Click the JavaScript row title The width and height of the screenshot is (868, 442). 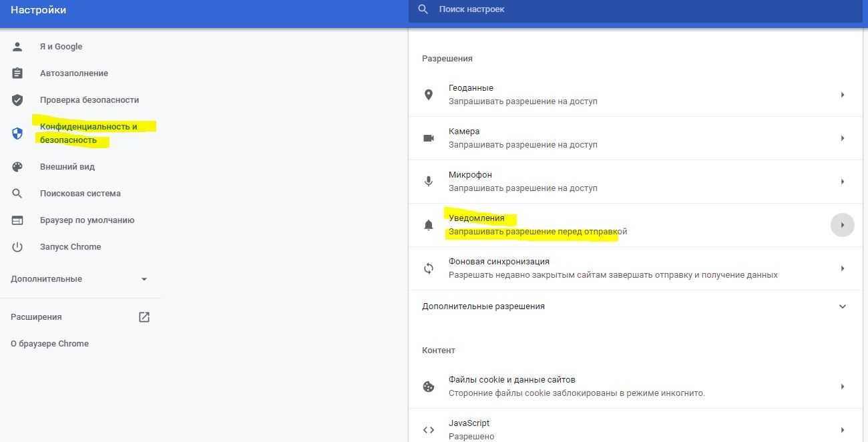pyautogui.click(x=469, y=423)
